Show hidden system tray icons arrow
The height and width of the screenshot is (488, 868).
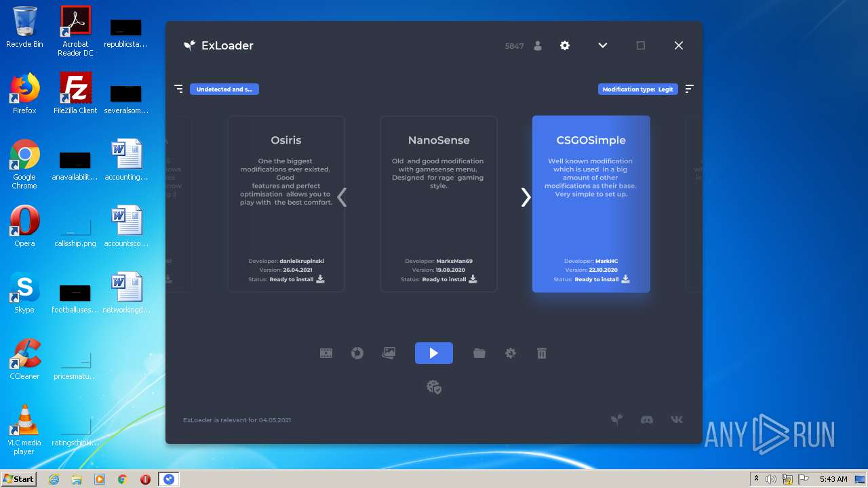(x=756, y=479)
